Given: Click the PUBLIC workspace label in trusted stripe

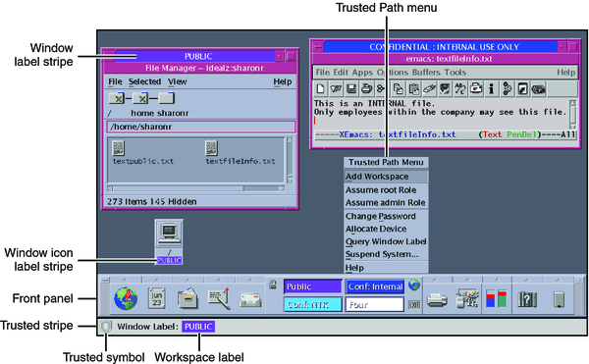Looking at the screenshot, I should pyautogui.click(x=198, y=327).
